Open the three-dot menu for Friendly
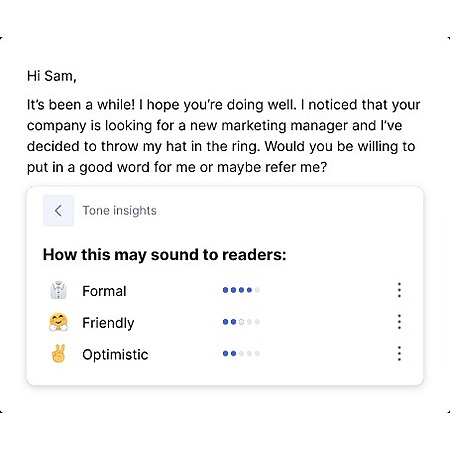This screenshot has height=450, width=450. 399,322
